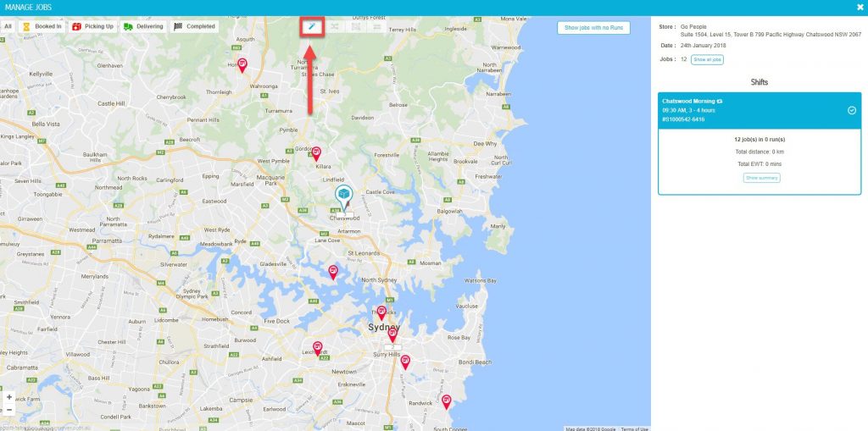Click the '09:30 AM, 3 - 4 hours' shift time
Viewport: 868px width, 431px height.
688,110
